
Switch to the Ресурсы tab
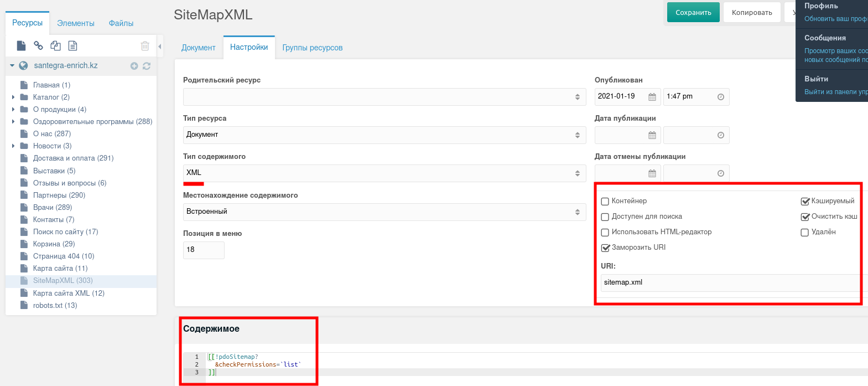pos(28,23)
